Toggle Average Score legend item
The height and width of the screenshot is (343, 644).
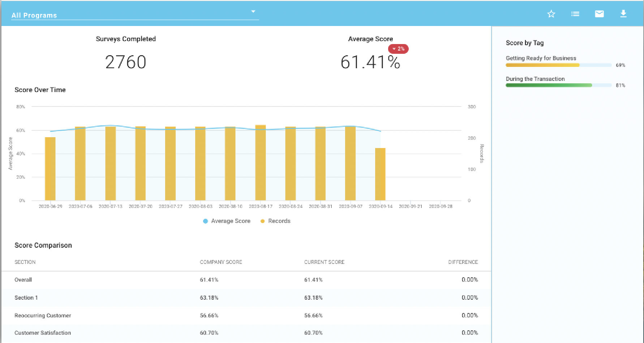click(x=227, y=221)
